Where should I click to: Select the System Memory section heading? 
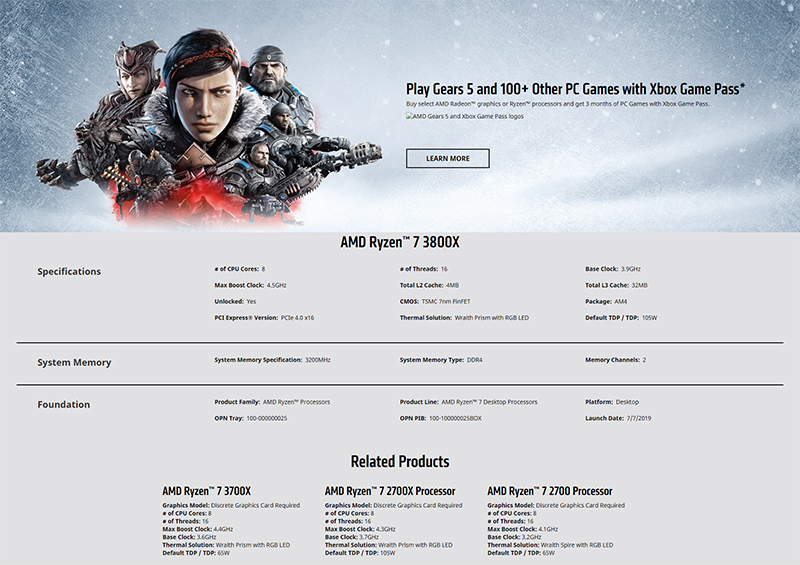(74, 362)
